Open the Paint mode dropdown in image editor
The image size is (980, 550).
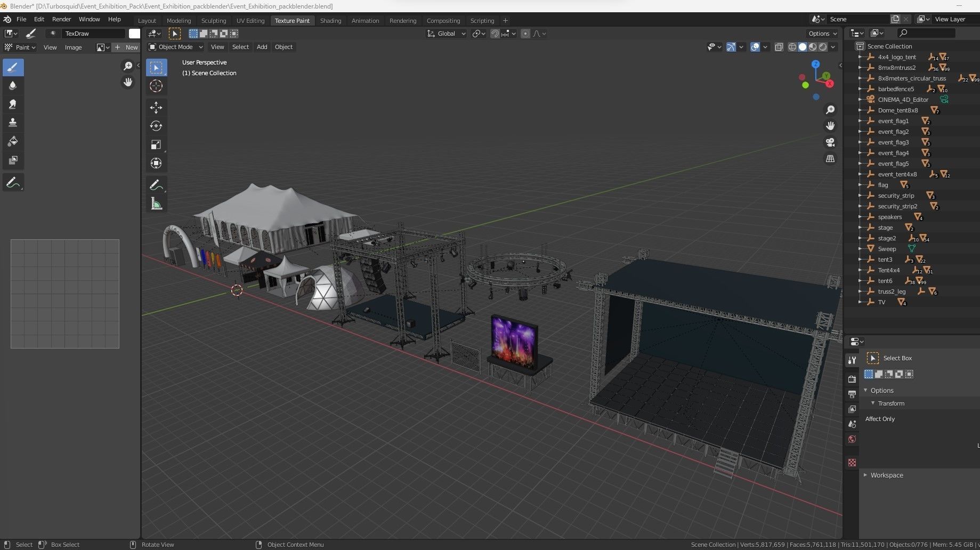coord(20,47)
